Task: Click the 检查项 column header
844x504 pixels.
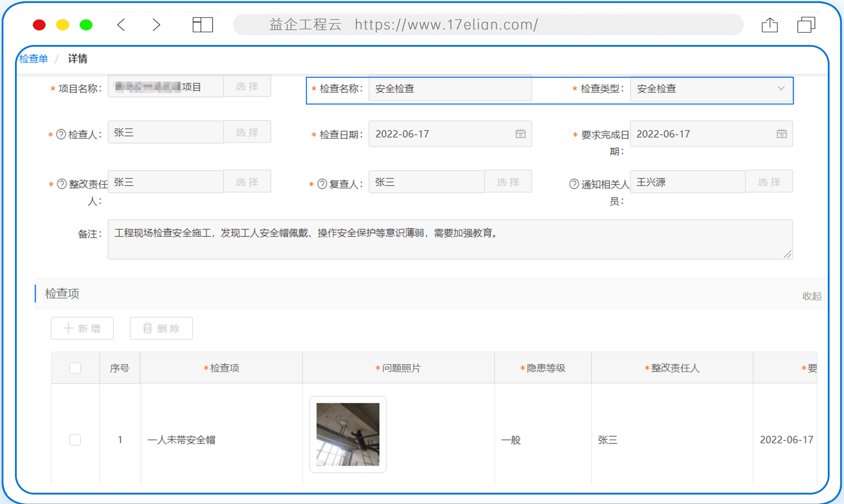Action: [221, 368]
